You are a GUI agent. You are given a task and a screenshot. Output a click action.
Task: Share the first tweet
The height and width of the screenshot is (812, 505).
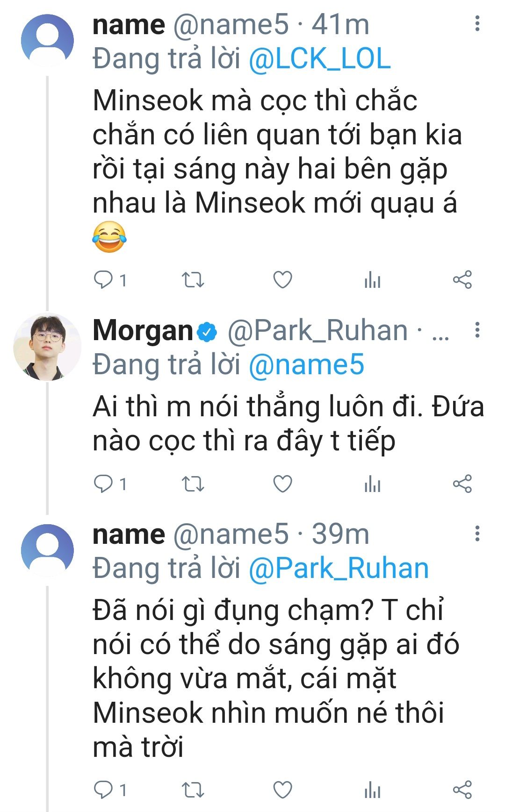462,280
